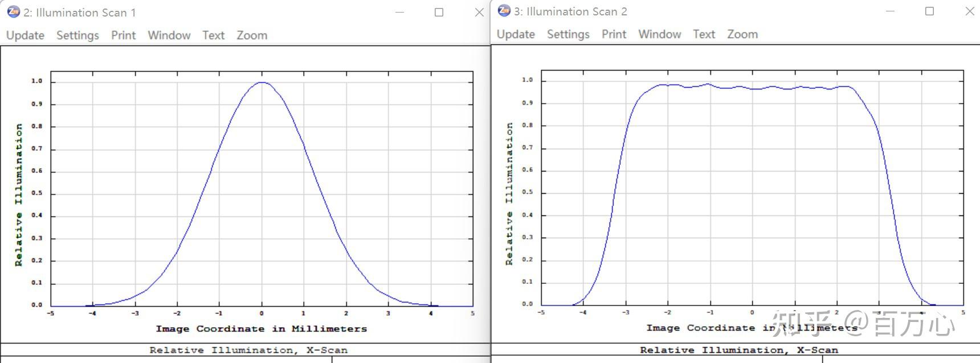Click 'Relative Illumination' y-axis label in Scan 2

[509, 194]
